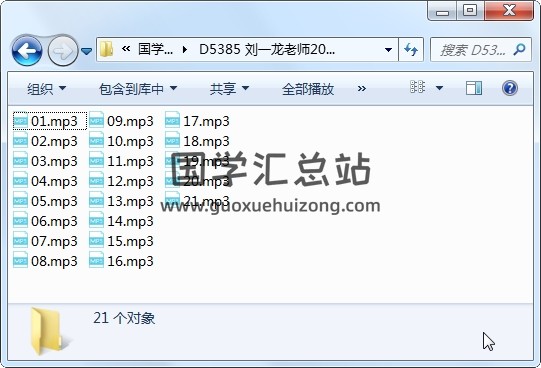Open the address bar history dropdown
This screenshot has width=541, height=368.
tap(388, 50)
